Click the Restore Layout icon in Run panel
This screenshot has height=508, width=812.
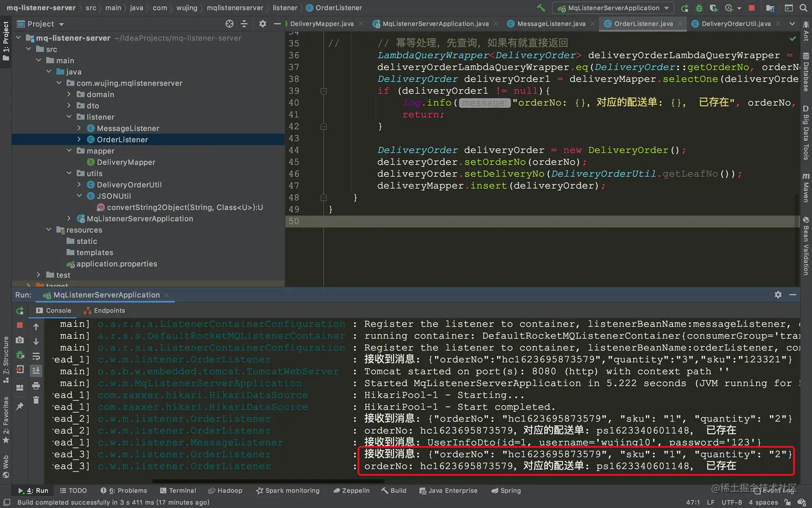pos(20,388)
